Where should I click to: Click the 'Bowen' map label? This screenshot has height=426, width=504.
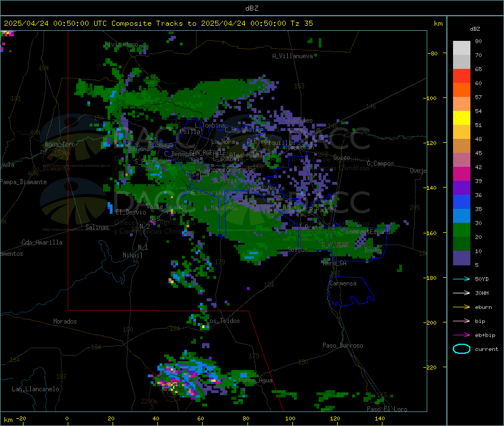[x=373, y=250]
